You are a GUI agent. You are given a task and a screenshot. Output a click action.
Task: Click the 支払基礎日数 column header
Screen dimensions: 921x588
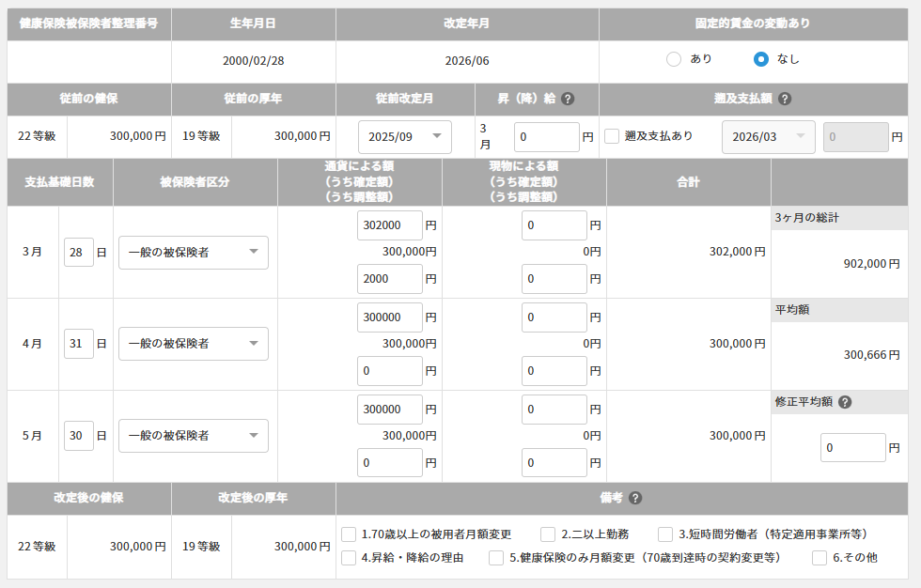[59, 182]
